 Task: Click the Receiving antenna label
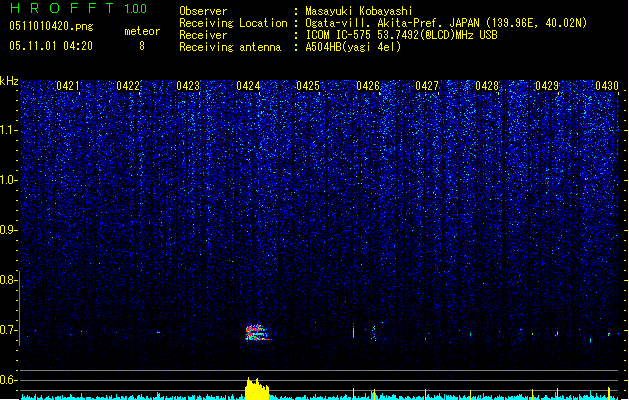coord(230,47)
